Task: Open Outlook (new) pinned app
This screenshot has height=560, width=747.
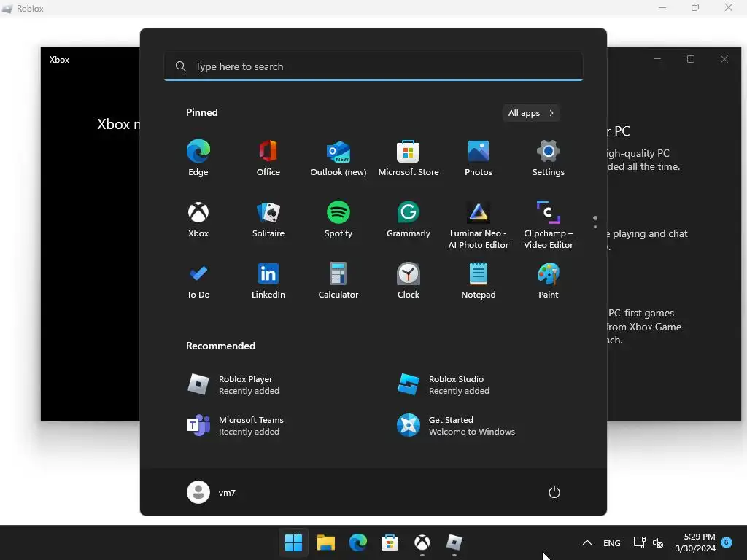Action: point(338,158)
